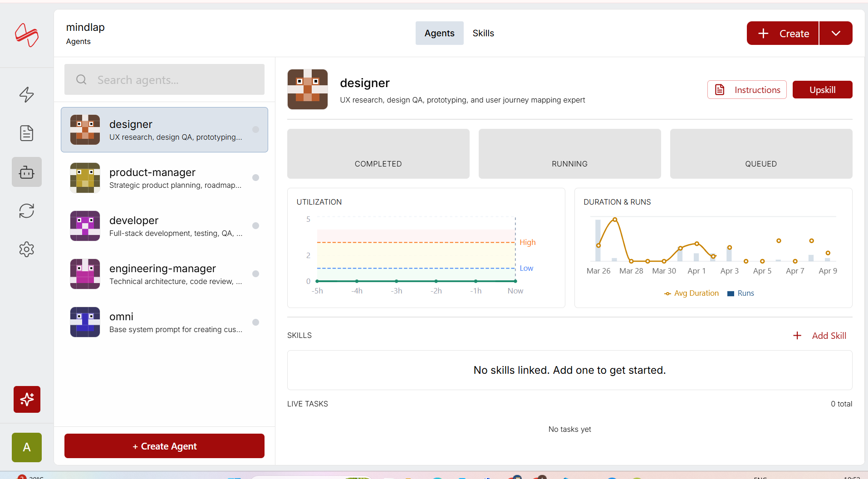Select the developer agent name
This screenshot has width=868, height=479.
point(134,220)
